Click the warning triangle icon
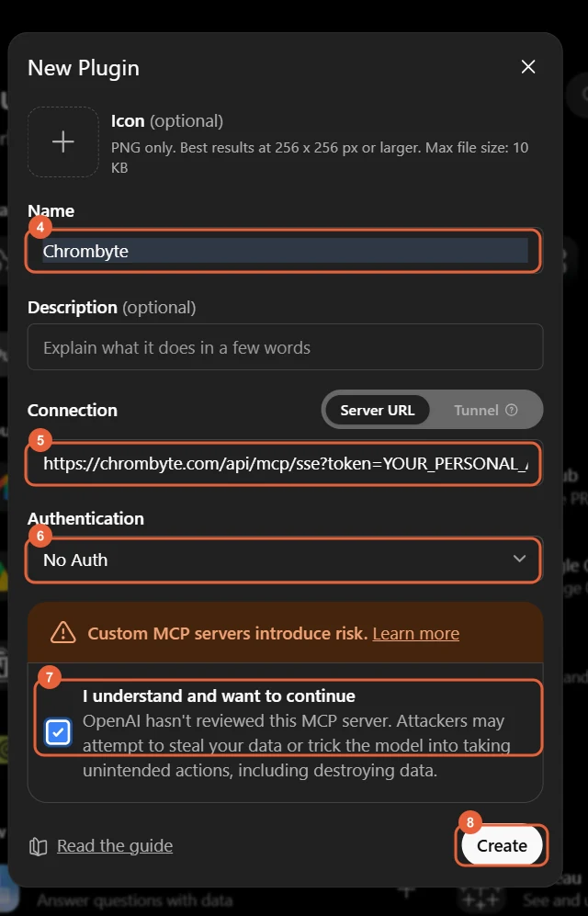The height and width of the screenshot is (916, 588). click(62, 633)
